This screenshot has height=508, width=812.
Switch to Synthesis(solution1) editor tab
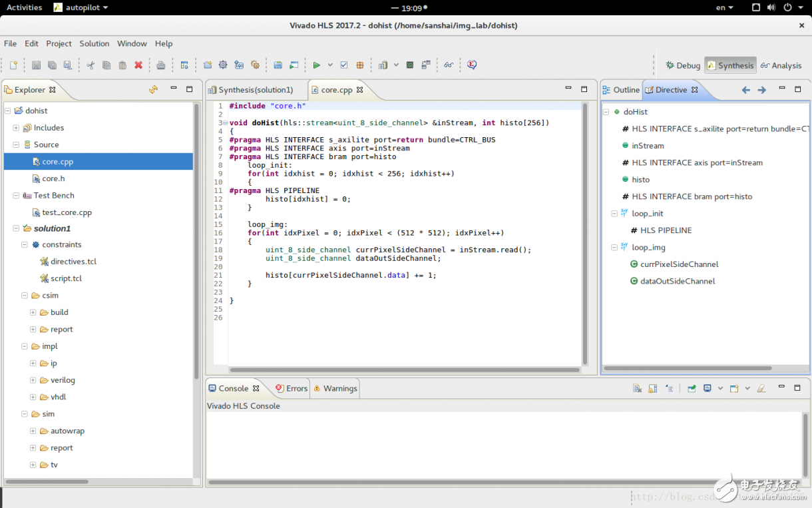tap(256, 90)
